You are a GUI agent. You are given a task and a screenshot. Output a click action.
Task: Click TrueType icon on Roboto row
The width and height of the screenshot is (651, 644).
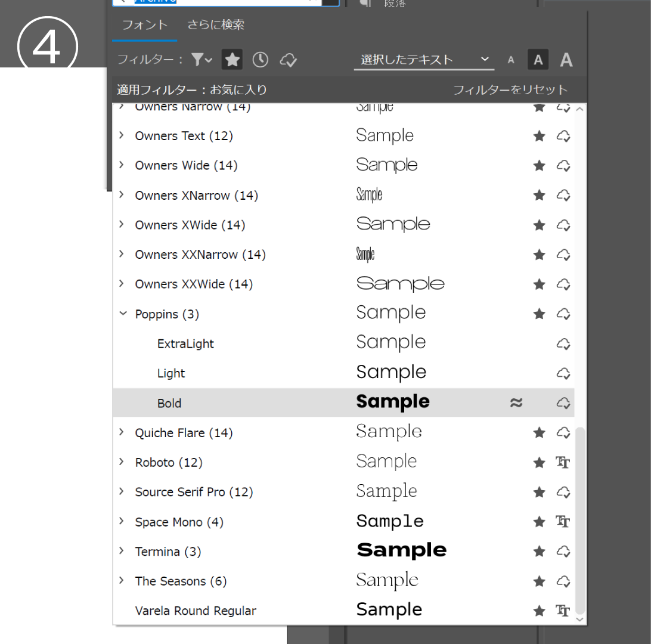pos(563,462)
